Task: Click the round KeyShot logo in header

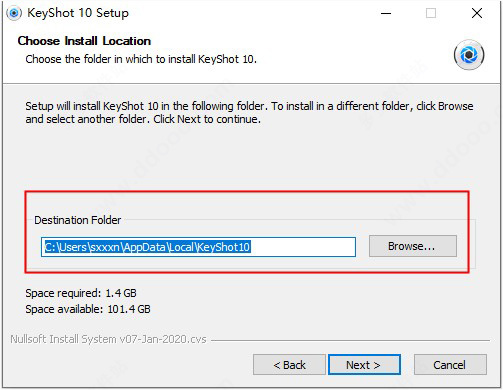Action: [469, 55]
